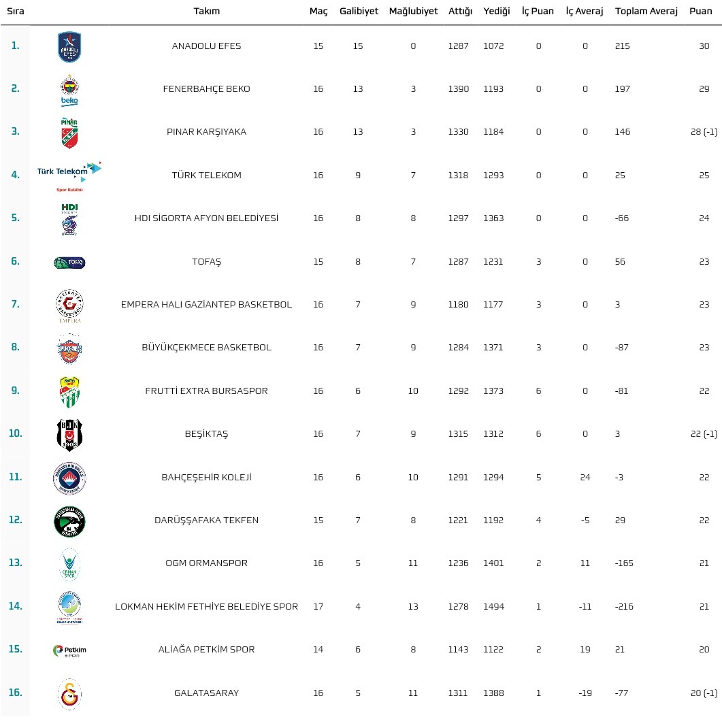722x728 pixels.
Task: Sort by the Galibiyet column header
Action: [359, 11]
